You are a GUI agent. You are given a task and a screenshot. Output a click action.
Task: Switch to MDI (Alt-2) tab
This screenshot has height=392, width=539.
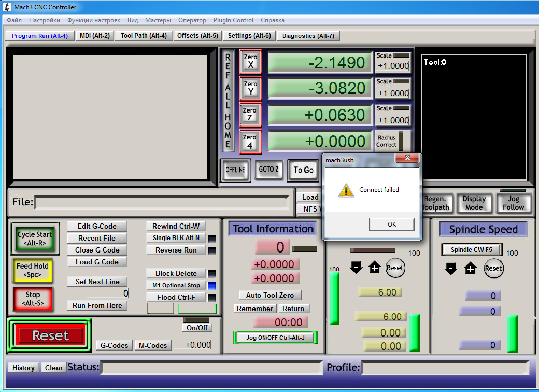click(x=95, y=36)
